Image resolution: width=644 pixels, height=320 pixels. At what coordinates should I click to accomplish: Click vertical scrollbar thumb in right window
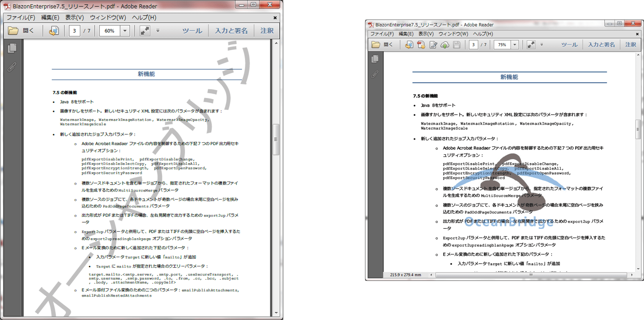point(638,129)
